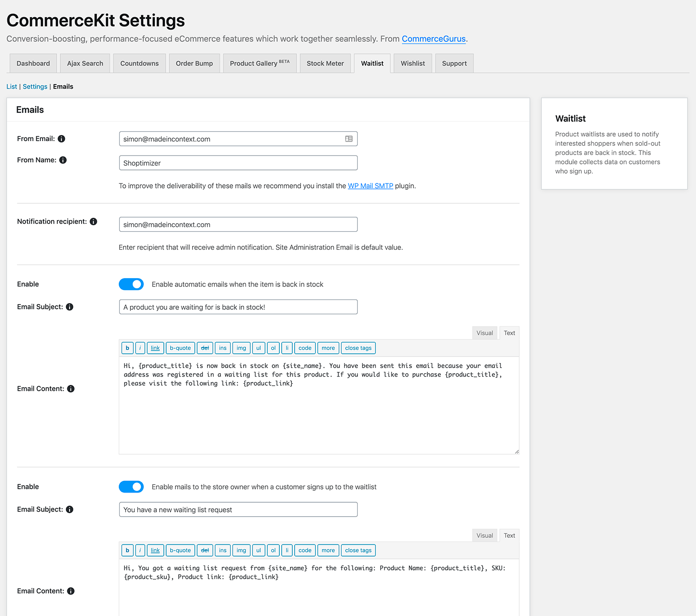The height and width of the screenshot is (616, 696).
Task: Switch to the Ajax Search tab
Action: pos(85,63)
